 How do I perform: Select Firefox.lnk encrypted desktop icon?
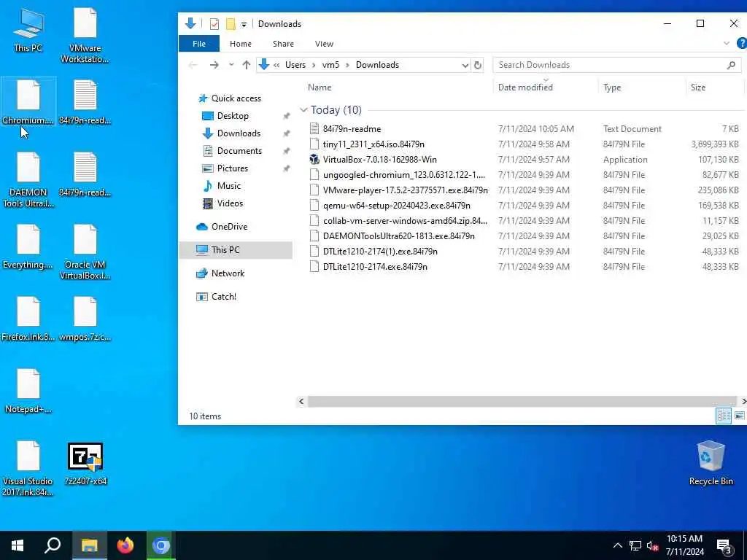coord(28,319)
